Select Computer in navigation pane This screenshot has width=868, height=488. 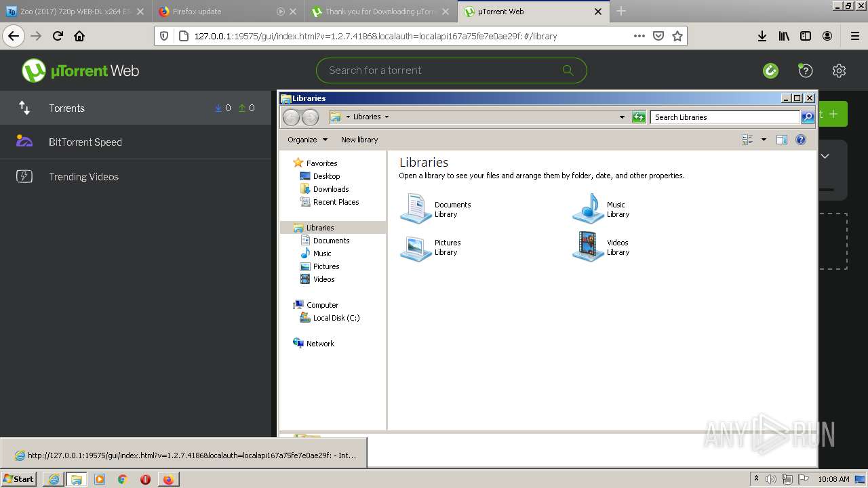322,304
